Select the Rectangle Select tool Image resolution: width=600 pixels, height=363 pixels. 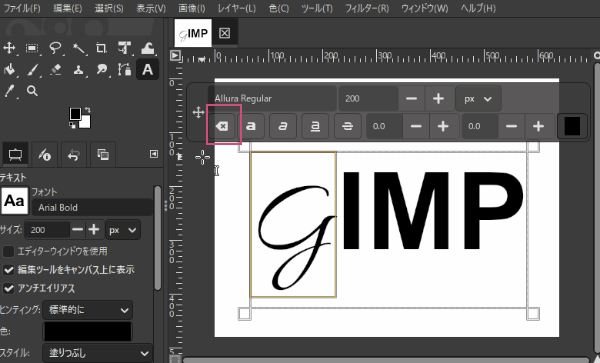coord(32,48)
